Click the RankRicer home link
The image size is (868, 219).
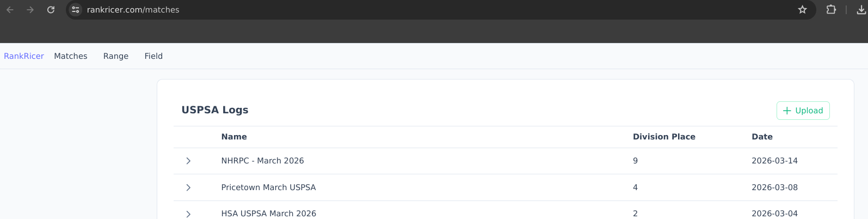point(24,56)
